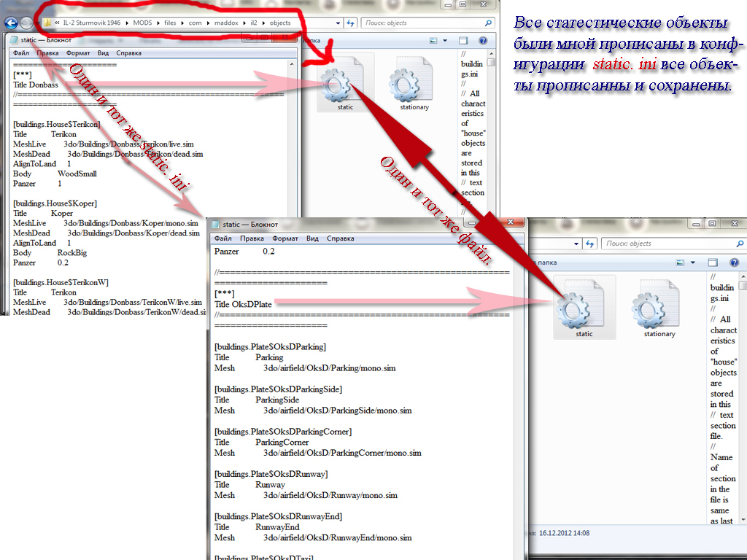This screenshot has height=560, width=747.
Task: Open view options dropdown in lower-right Explorer
Action: pos(693,262)
